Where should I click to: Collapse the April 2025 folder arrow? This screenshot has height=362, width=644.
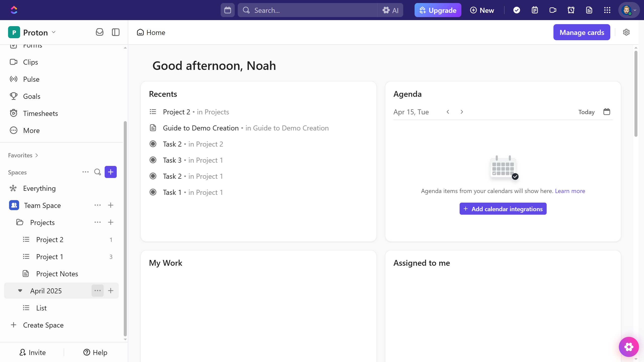(x=20, y=291)
